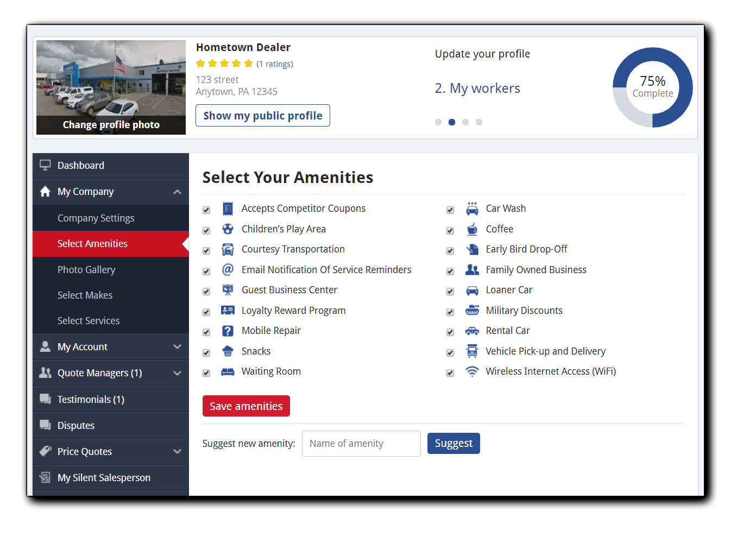This screenshot has width=756, height=543.
Task: Click Show my public profile button
Action: (x=262, y=116)
